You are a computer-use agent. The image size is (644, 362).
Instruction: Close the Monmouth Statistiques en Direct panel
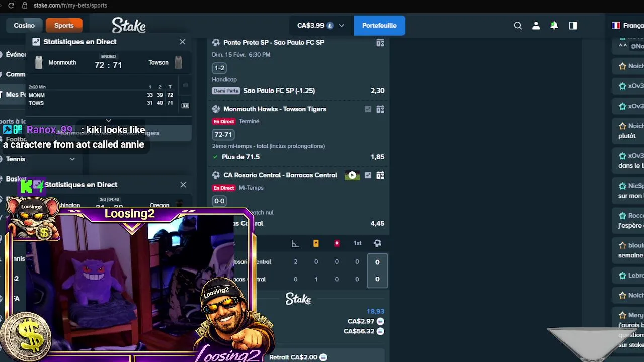tap(182, 42)
